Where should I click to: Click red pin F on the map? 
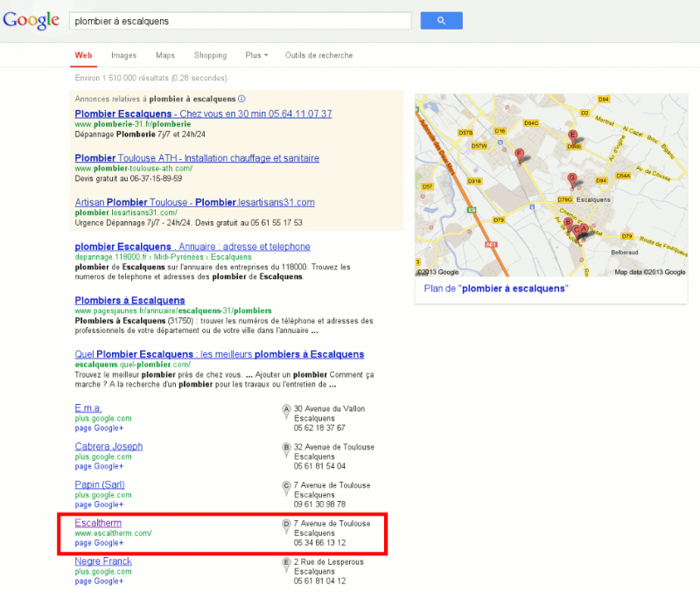click(x=519, y=156)
